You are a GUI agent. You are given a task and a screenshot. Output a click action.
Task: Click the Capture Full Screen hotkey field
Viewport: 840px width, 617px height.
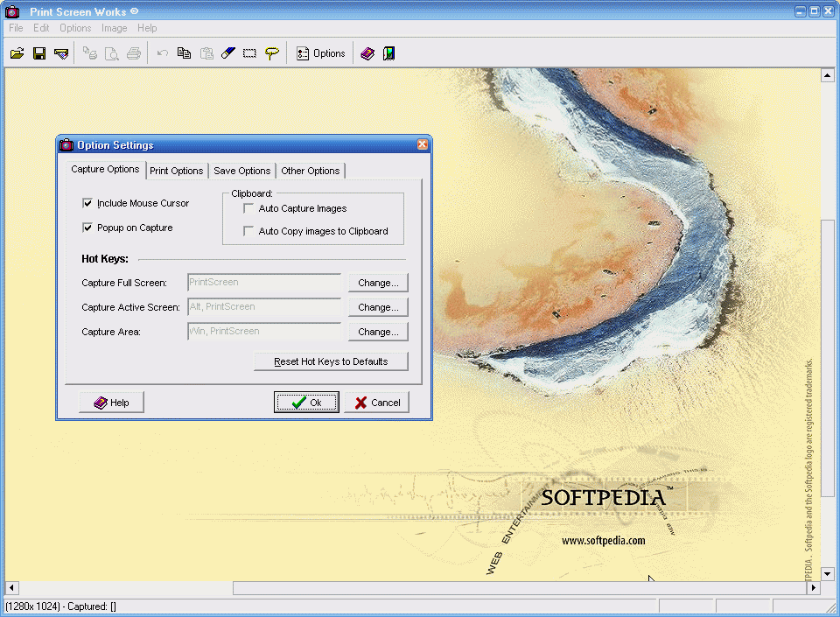[x=264, y=283]
